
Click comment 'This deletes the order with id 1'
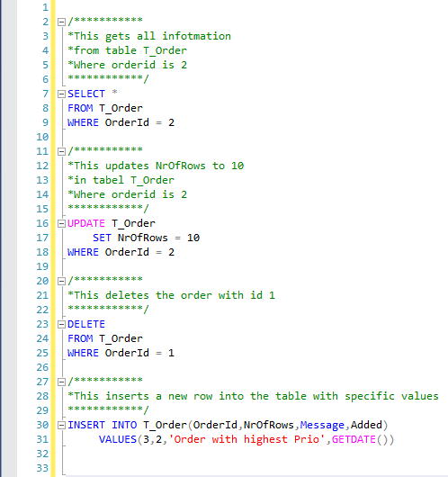point(171,295)
